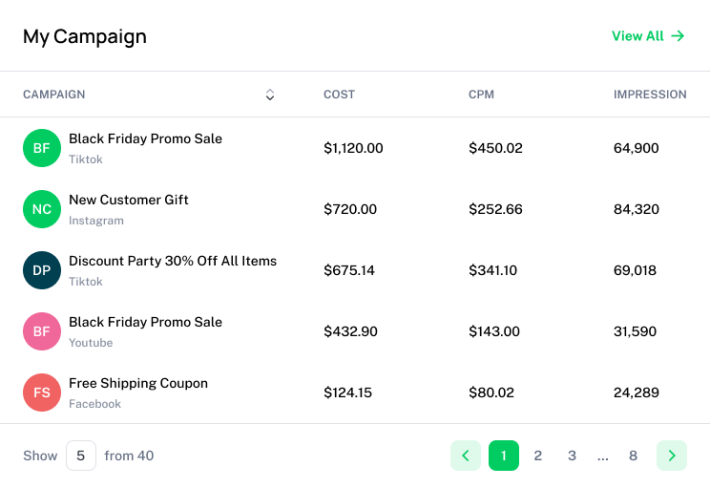Screen dimensions: 710x488
Task: Sort campaigns using the Campaign column arrows
Action: coord(269,95)
